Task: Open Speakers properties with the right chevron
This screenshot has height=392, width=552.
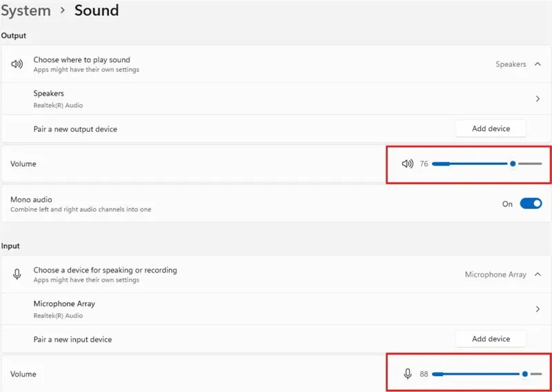Action: (538, 99)
